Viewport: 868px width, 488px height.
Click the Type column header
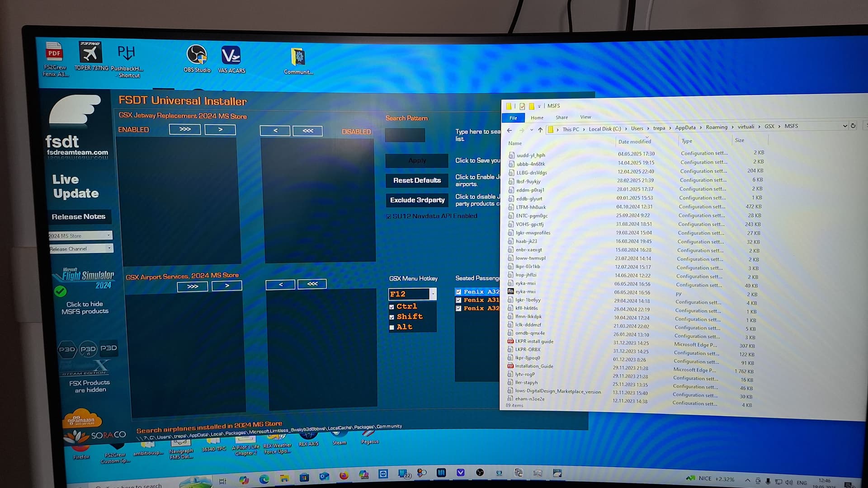(x=687, y=141)
